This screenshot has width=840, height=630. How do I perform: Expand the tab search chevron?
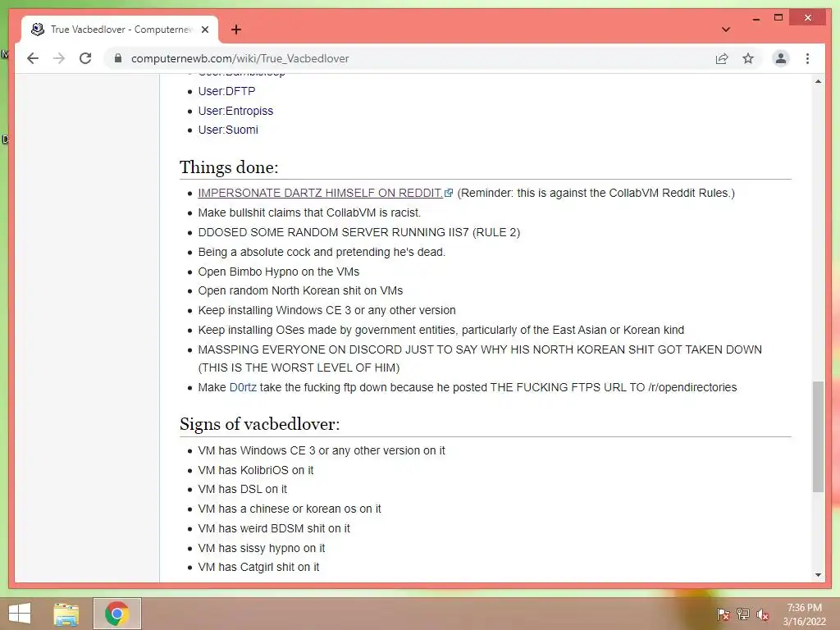click(725, 30)
